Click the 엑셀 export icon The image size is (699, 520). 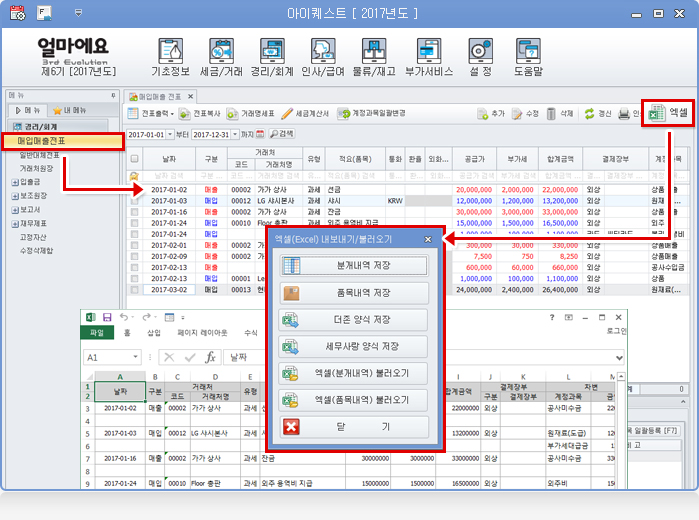[657, 113]
